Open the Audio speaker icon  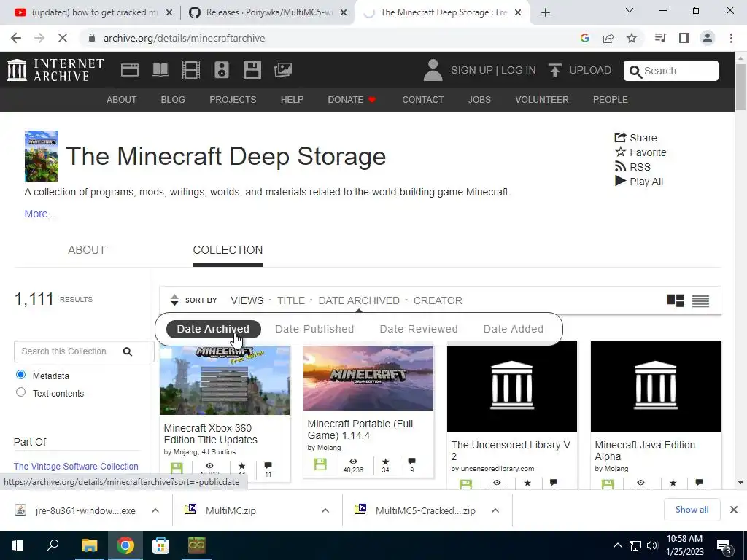[x=222, y=70]
